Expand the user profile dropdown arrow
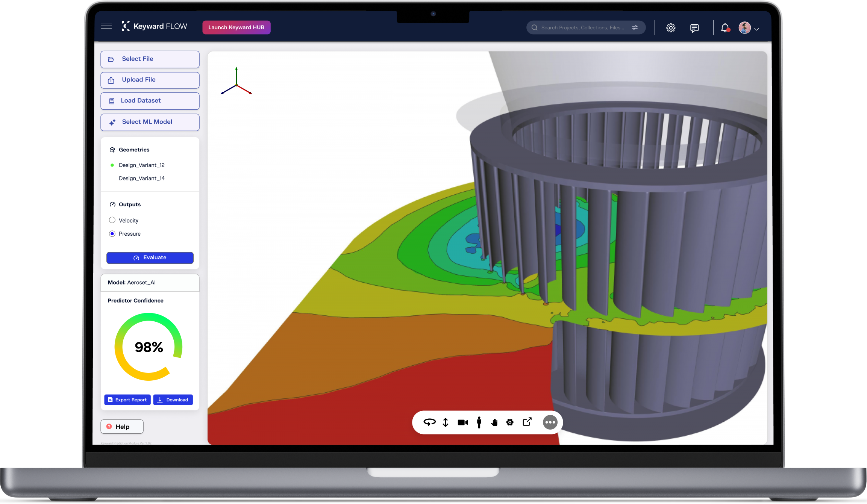Viewport: 867px width, 504px height. click(757, 29)
